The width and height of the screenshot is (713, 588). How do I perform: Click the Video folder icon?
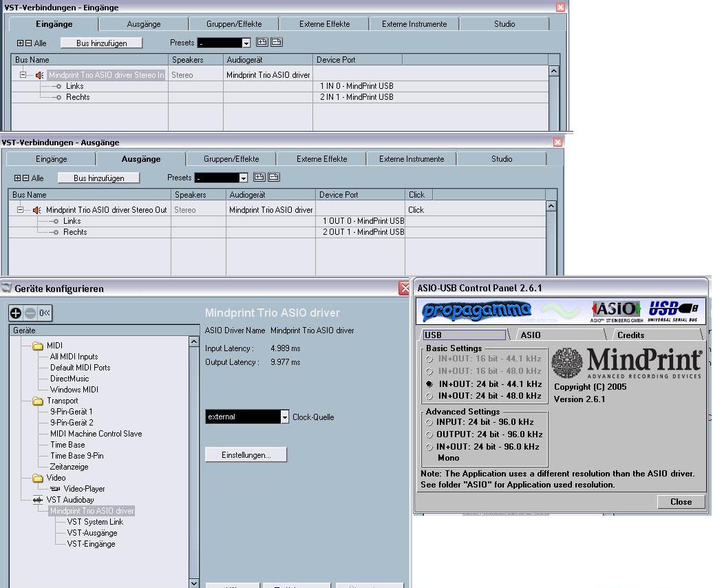38,479
